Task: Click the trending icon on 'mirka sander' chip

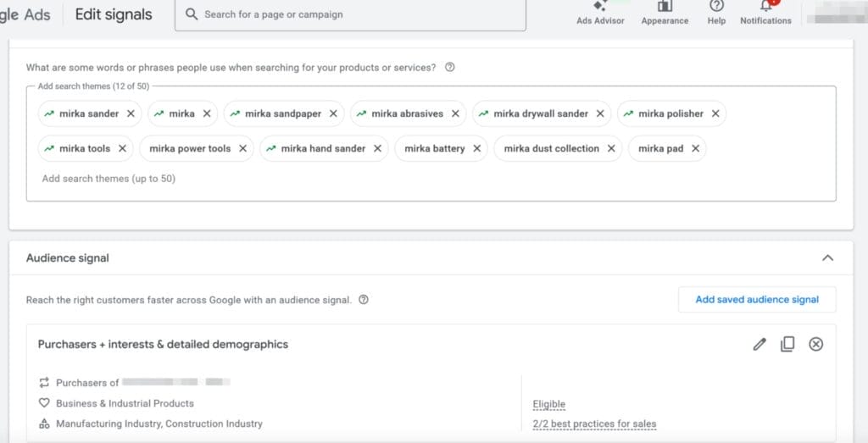Action: [49, 114]
